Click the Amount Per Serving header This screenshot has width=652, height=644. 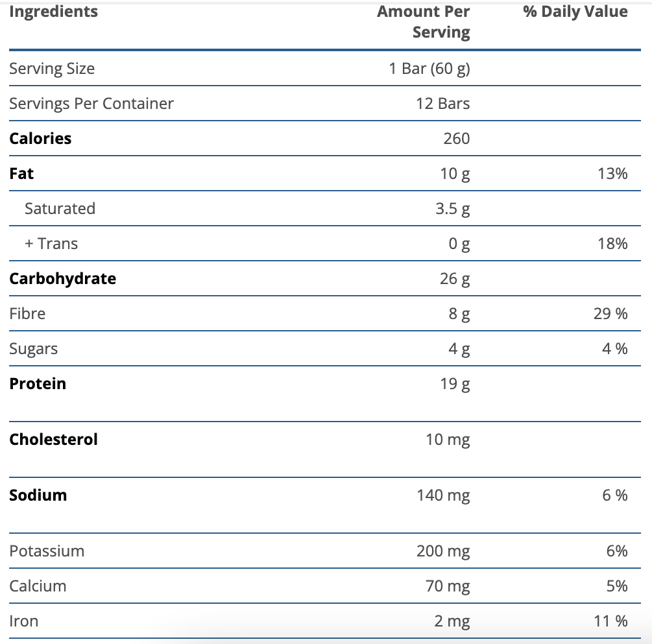(424, 22)
